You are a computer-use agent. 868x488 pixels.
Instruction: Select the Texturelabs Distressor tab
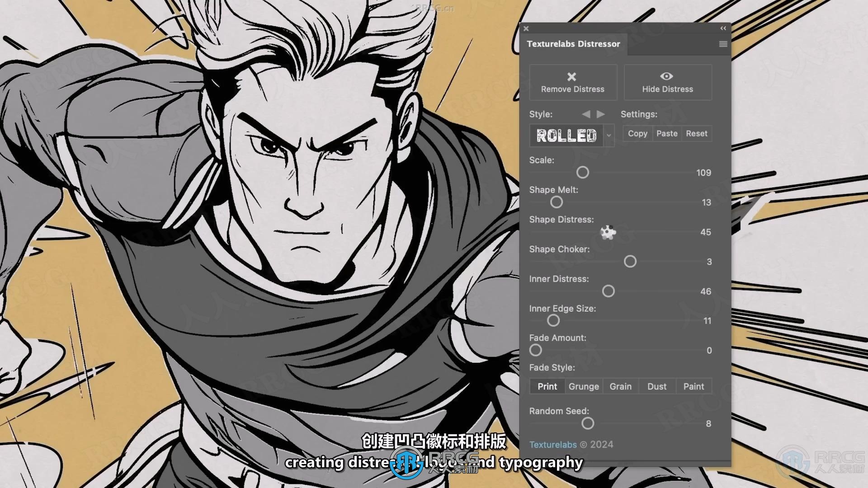coord(573,44)
